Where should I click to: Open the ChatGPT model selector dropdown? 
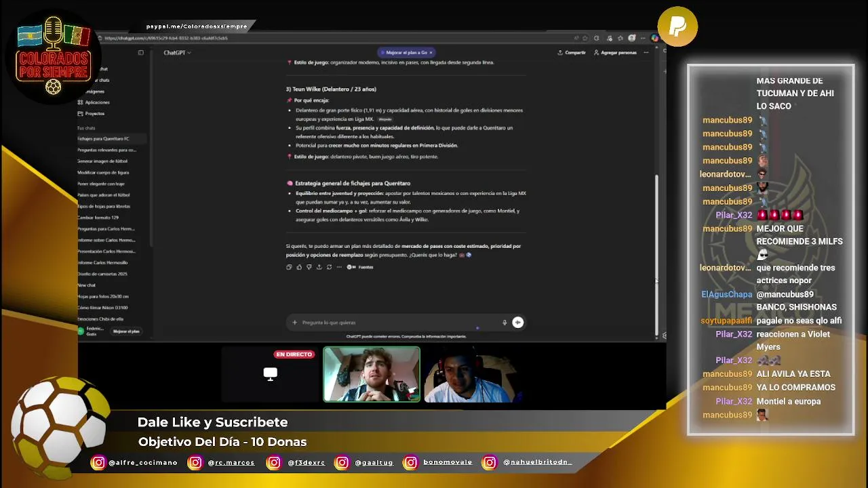[x=177, y=52]
